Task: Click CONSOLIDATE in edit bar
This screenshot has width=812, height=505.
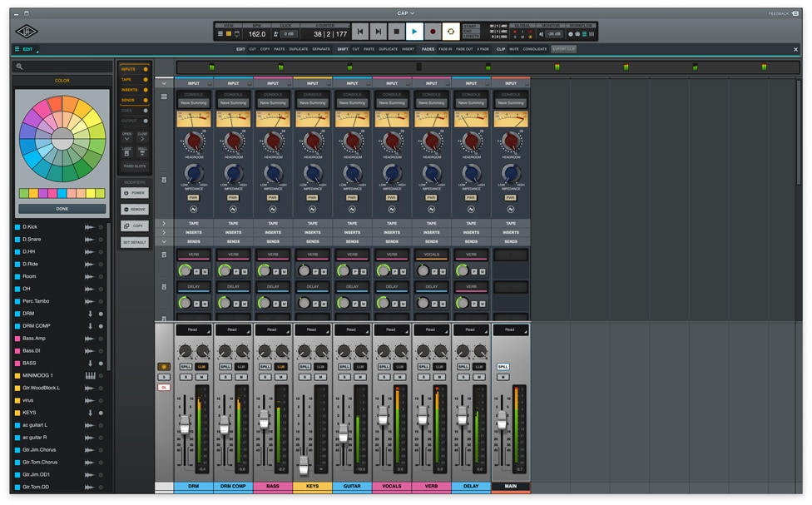Action: click(x=535, y=49)
